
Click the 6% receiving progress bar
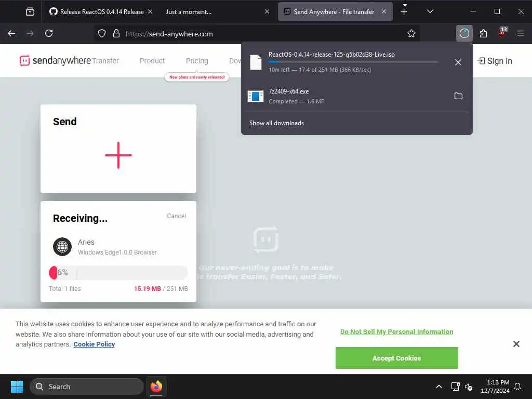tap(118, 272)
